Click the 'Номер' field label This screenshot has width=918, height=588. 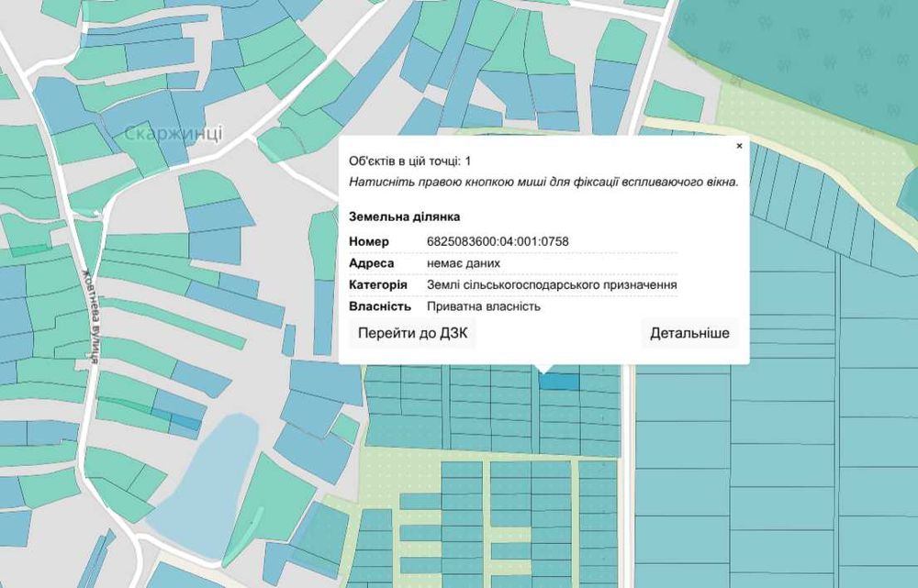point(369,241)
